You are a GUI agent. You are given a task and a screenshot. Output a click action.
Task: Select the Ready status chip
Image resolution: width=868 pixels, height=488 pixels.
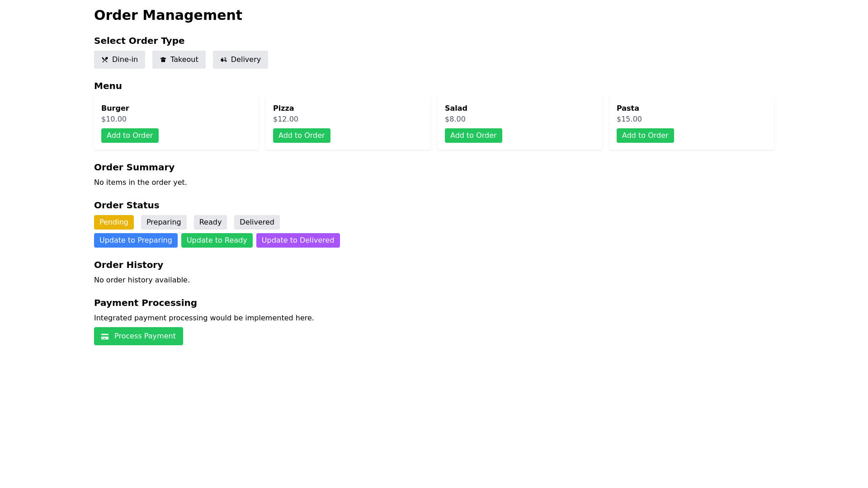coord(210,222)
